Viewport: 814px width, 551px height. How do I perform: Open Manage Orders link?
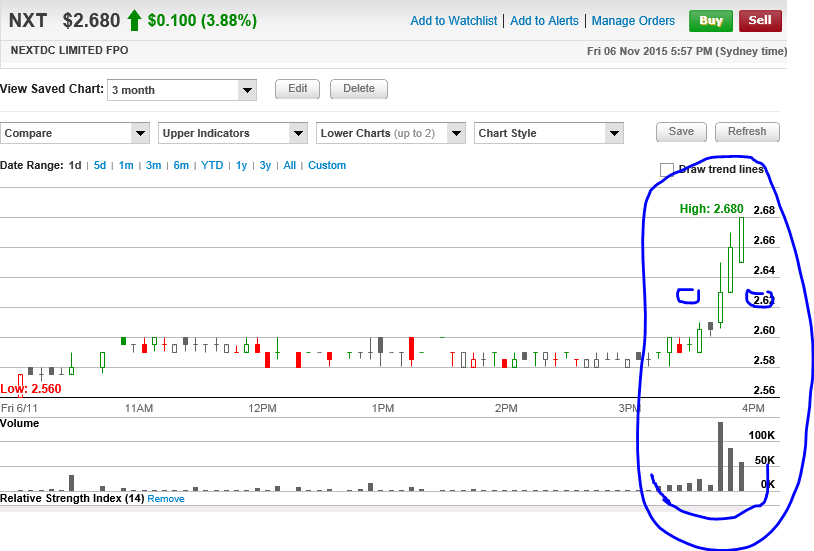point(633,21)
